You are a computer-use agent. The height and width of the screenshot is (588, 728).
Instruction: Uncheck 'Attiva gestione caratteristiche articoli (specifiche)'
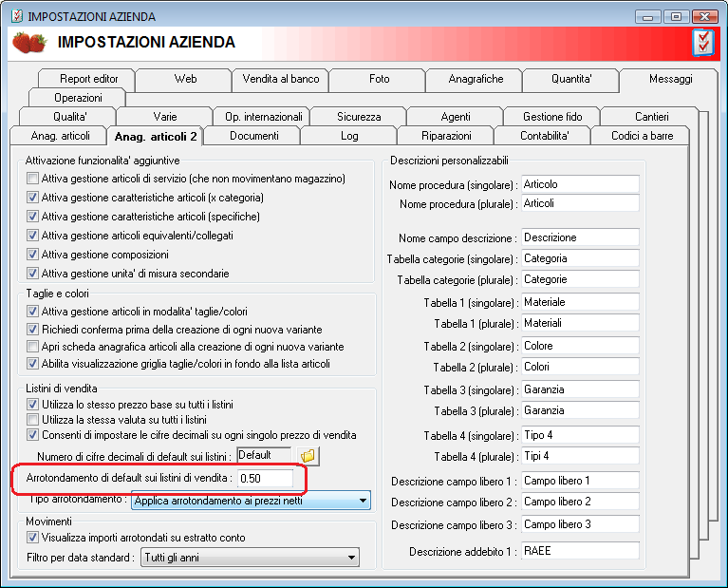[x=32, y=217]
